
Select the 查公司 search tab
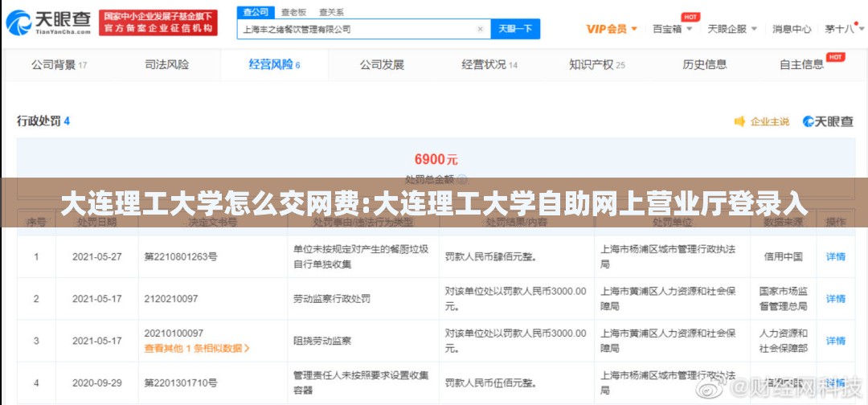256,12
